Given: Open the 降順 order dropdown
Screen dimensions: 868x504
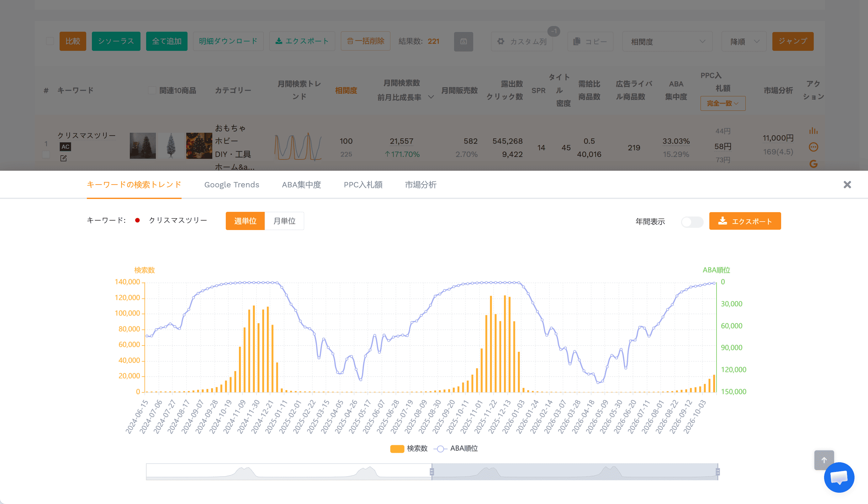Looking at the screenshot, I should click(x=744, y=42).
